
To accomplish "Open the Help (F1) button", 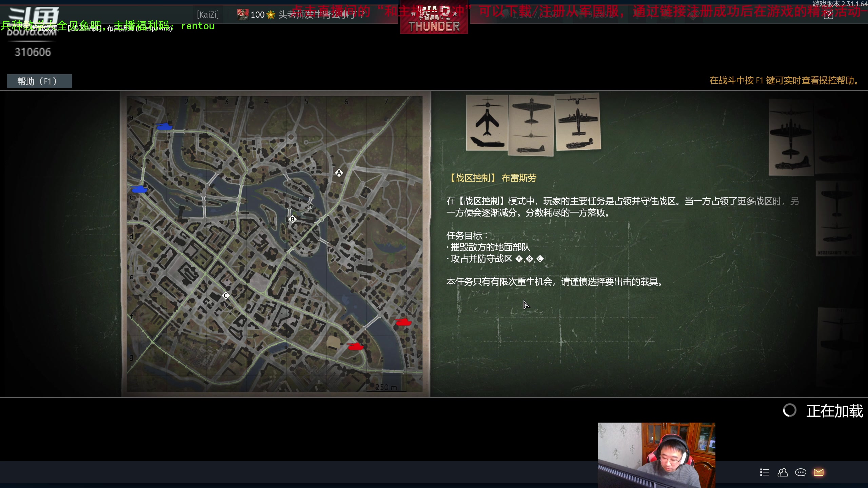I will pos(39,81).
